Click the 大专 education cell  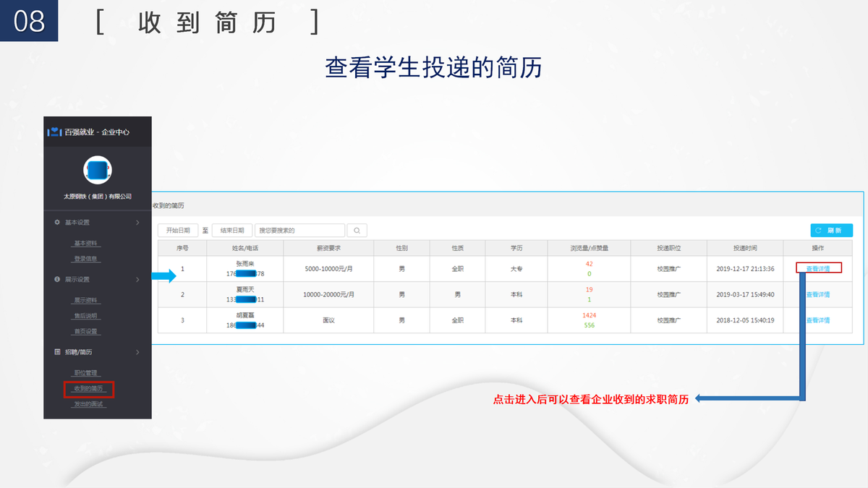(516, 269)
